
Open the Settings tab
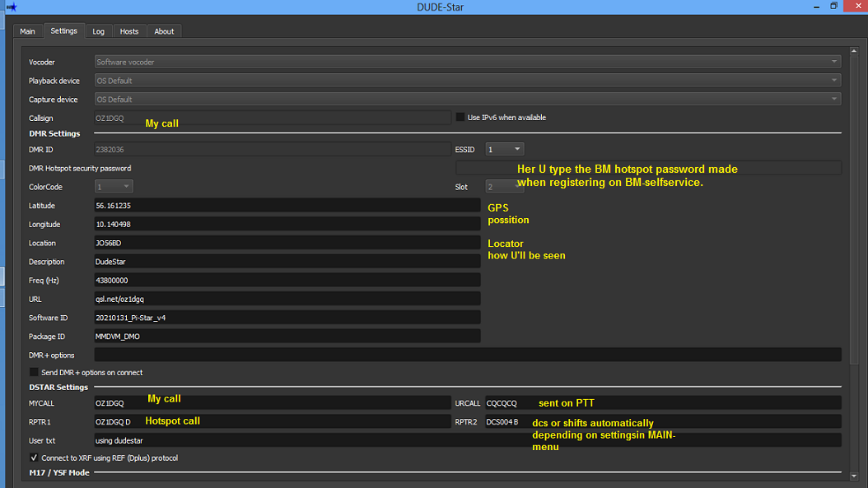click(x=63, y=31)
